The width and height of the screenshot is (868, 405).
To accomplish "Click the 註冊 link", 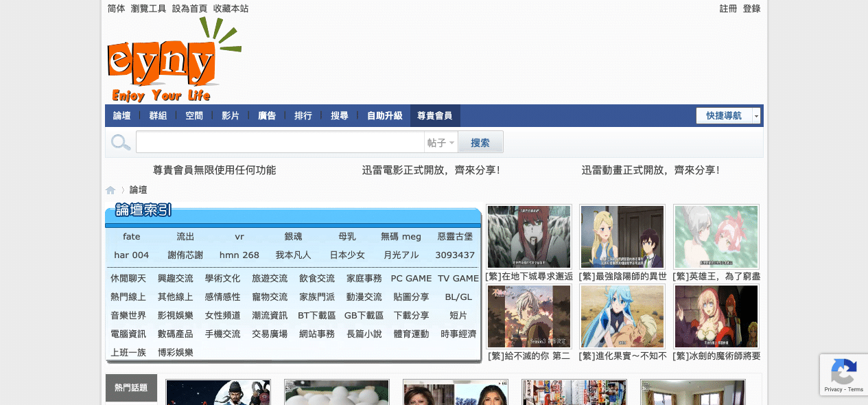I will (x=729, y=9).
